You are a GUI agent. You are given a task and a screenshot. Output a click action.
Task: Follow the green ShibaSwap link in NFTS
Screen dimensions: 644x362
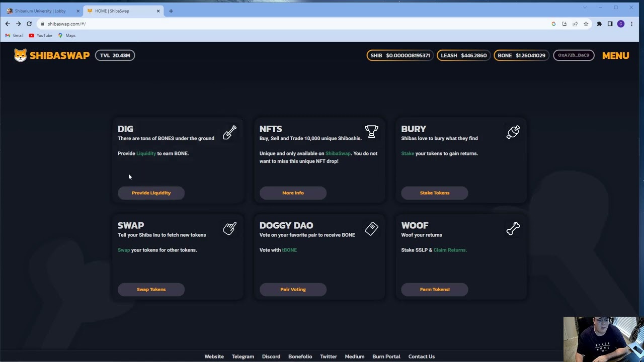pos(338,153)
